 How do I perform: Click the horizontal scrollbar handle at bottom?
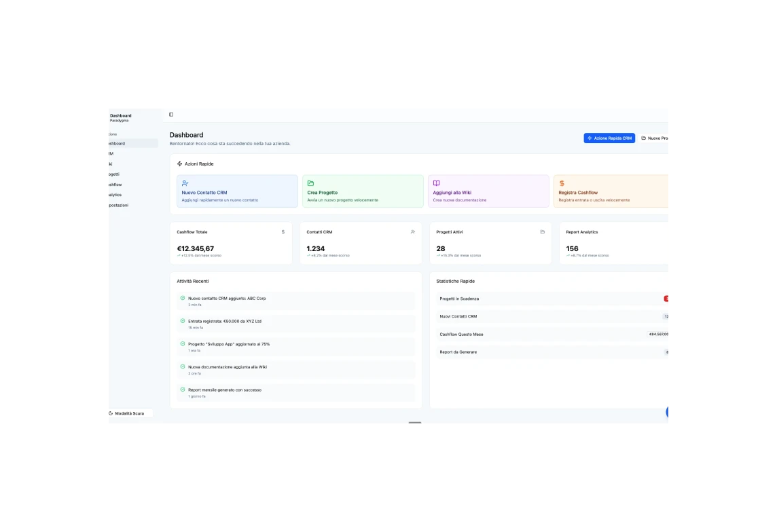tap(415, 423)
